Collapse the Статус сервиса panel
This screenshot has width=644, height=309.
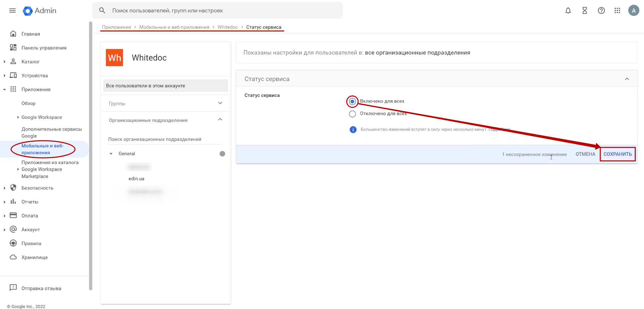coord(627,79)
